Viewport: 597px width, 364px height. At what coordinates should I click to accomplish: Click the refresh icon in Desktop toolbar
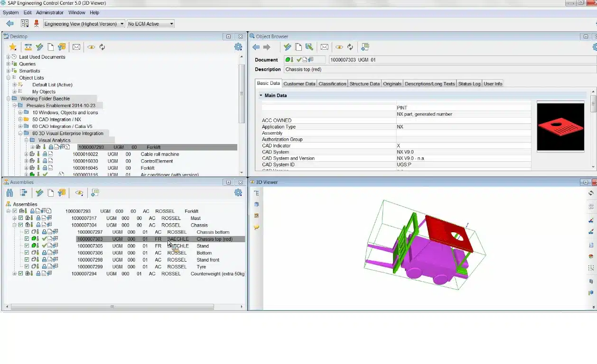[102, 47]
